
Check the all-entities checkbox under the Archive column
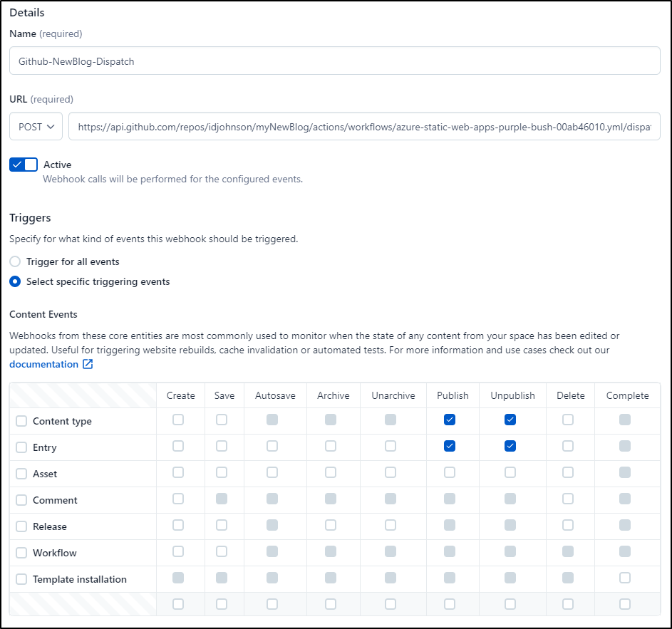(x=331, y=604)
